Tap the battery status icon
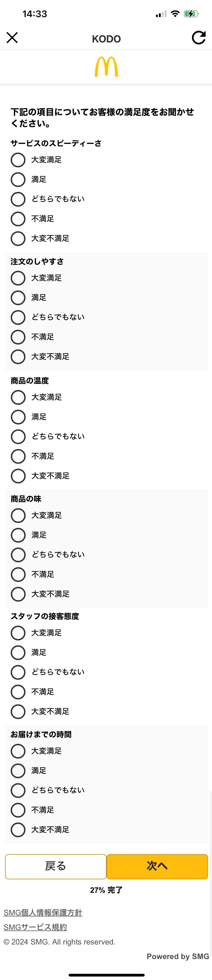 click(x=191, y=14)
